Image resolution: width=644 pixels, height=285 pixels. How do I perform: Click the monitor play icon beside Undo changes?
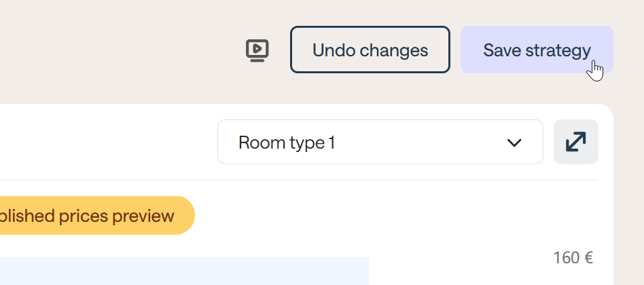click(x=257, y=50)
